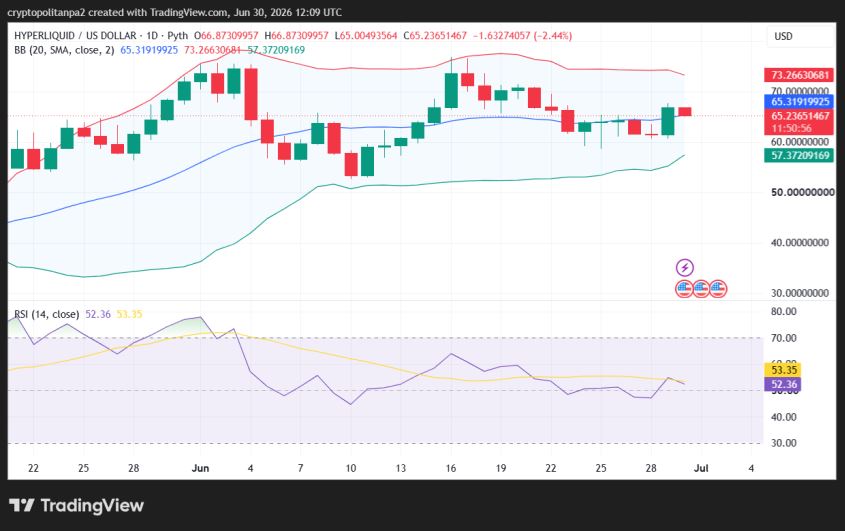Click the 50.00000000 price axis tick
Screen dimensions: 845x531
click(x=802, y=192)
